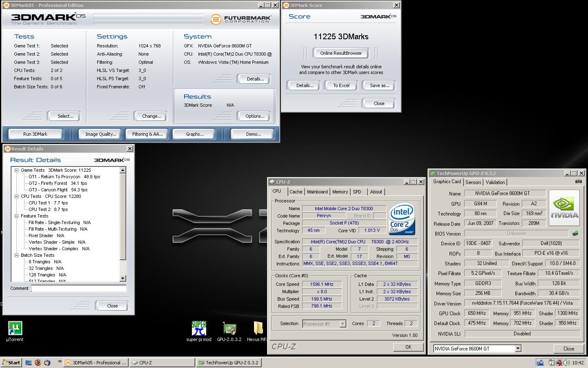Click the Run 3DMark button
588x368 pixels.
click(x=35, y=134)
